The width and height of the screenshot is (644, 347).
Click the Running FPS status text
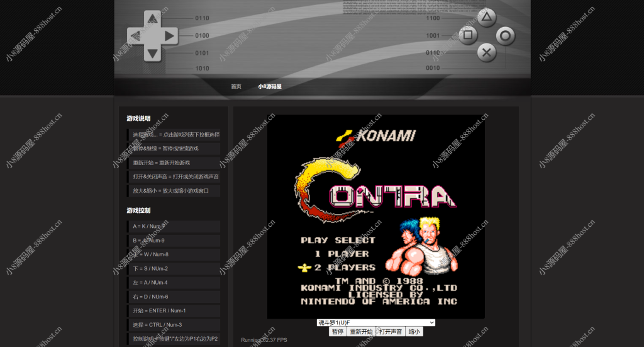tap(264, 340)
